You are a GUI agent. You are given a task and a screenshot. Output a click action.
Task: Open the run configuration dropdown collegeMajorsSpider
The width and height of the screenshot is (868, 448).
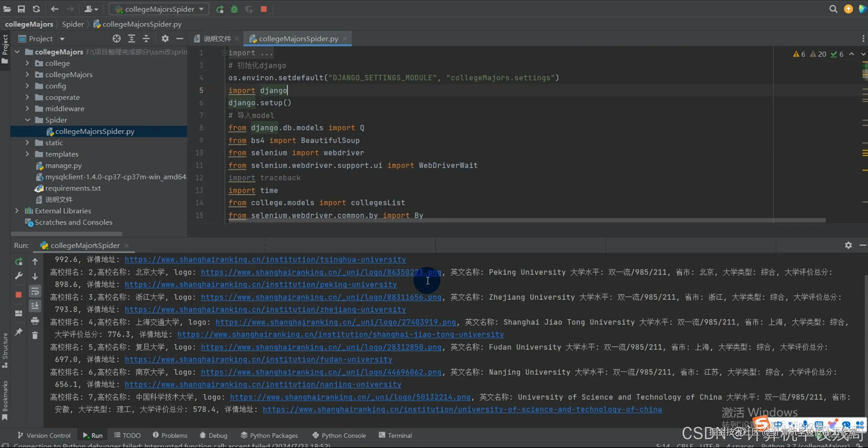(159, 9)
